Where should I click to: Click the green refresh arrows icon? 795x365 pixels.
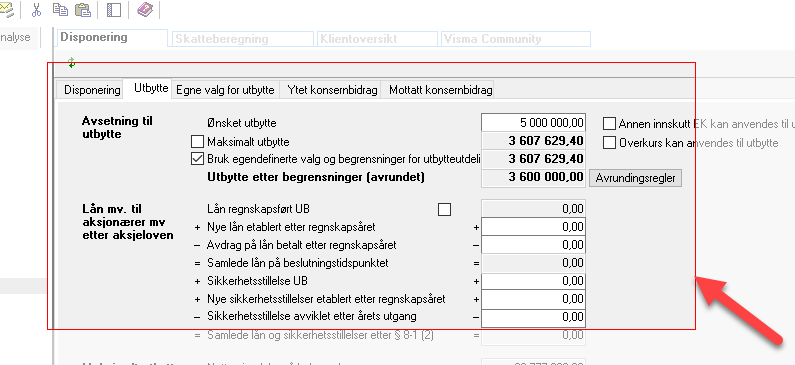click(x=71, y=63)
